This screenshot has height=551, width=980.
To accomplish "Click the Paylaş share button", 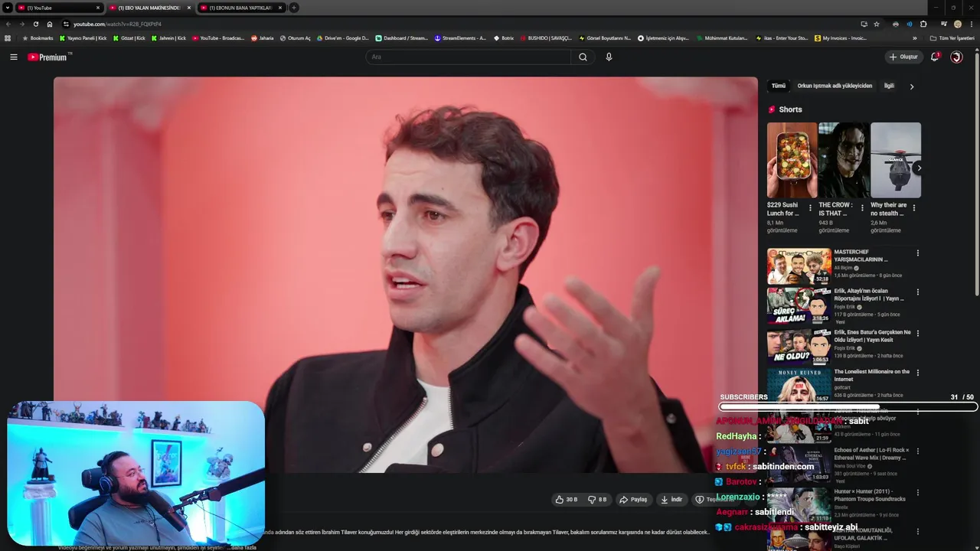I will tap(633, 499).
